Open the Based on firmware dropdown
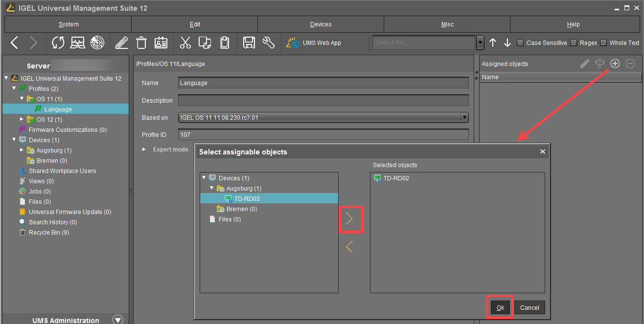 point(464,117)
